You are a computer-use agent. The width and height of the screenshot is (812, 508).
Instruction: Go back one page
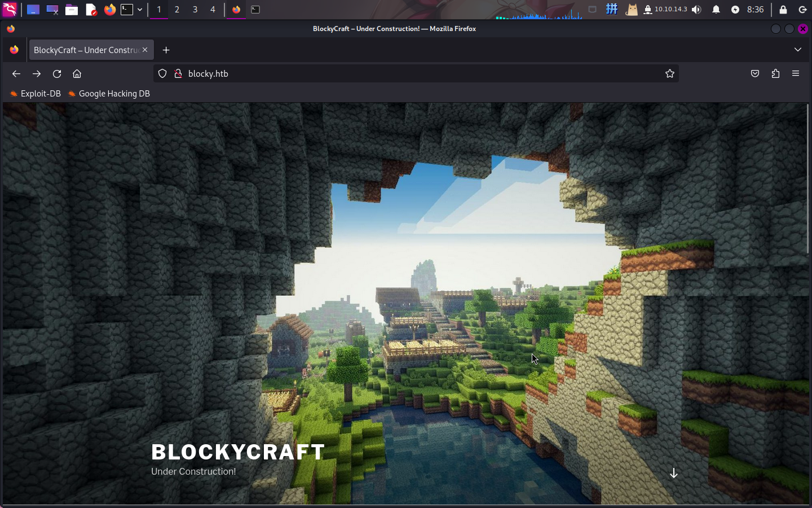coord(16,74)
